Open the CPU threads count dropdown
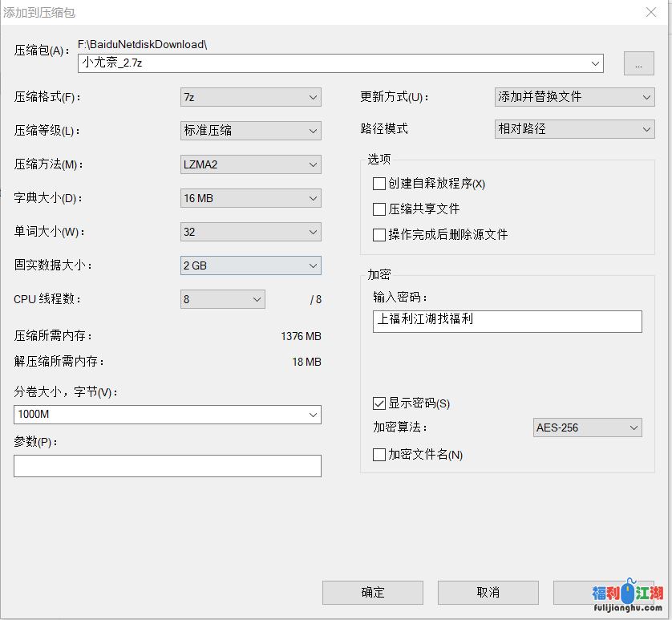Image resolution: width=672 pixels, height=620 pixels. 222,299
